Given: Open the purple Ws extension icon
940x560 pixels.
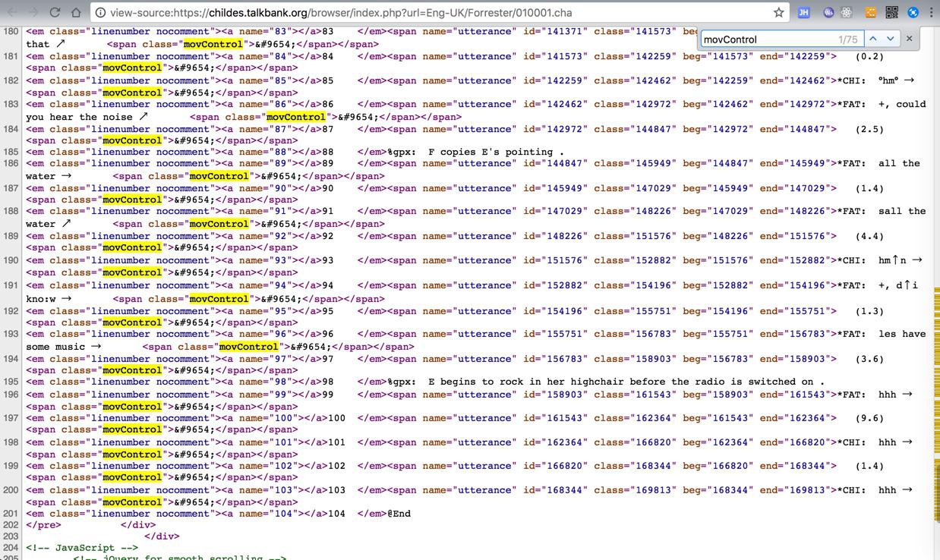Looking at the screenshot, I should tap(828, 12).
